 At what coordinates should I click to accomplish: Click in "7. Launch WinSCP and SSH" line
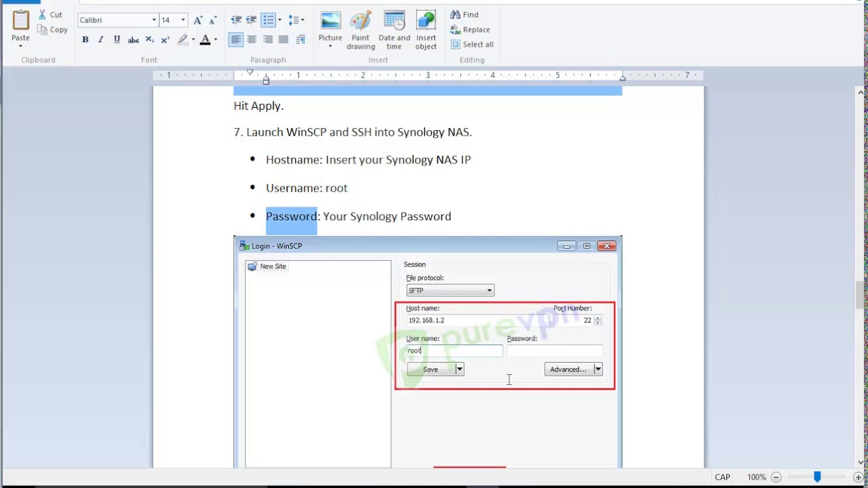click(x=353, y=132)
